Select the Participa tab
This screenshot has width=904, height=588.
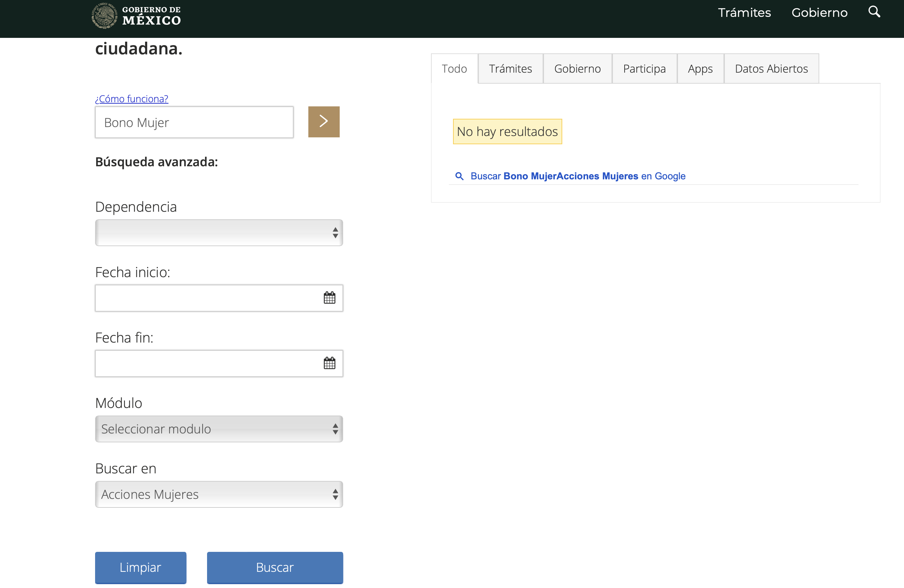pyautogui.click(x=644, y=69)
